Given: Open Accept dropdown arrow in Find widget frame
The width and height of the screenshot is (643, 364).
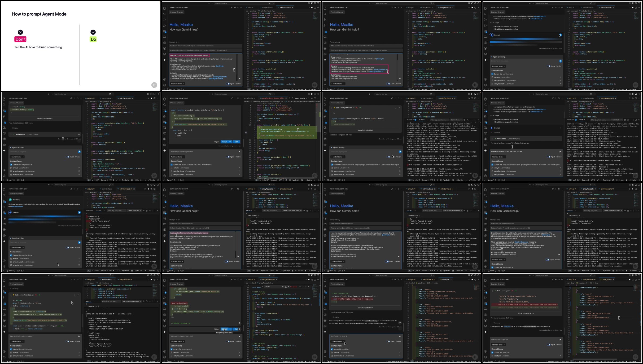Looking at the screenshot, I should pyautogui.click(x=230, y=329).
